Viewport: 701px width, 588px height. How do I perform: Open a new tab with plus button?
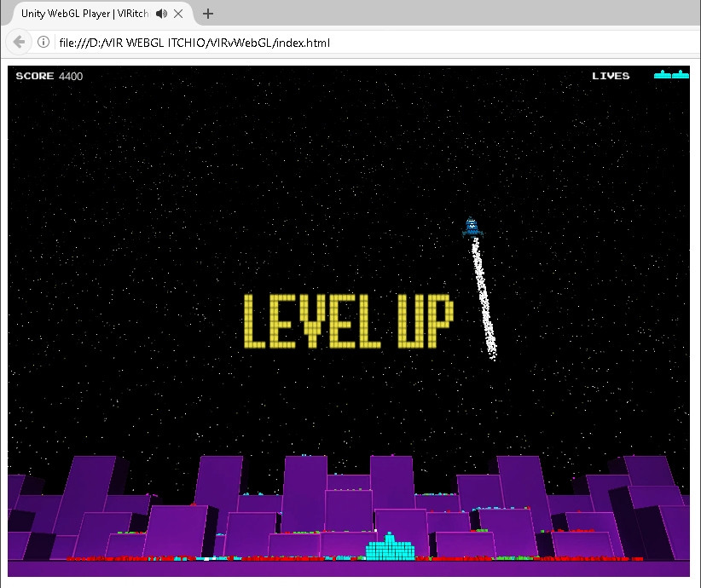pyautogui.click(x=208, y=14)
